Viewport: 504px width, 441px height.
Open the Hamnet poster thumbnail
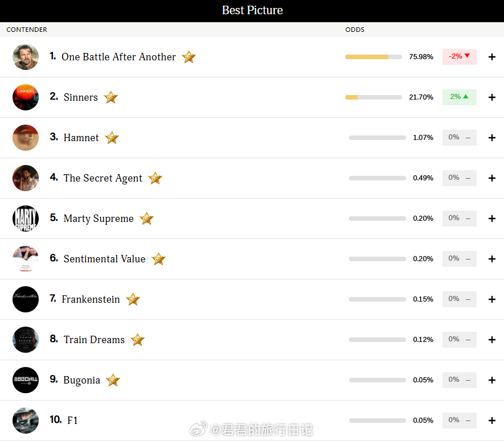(26, 138)
